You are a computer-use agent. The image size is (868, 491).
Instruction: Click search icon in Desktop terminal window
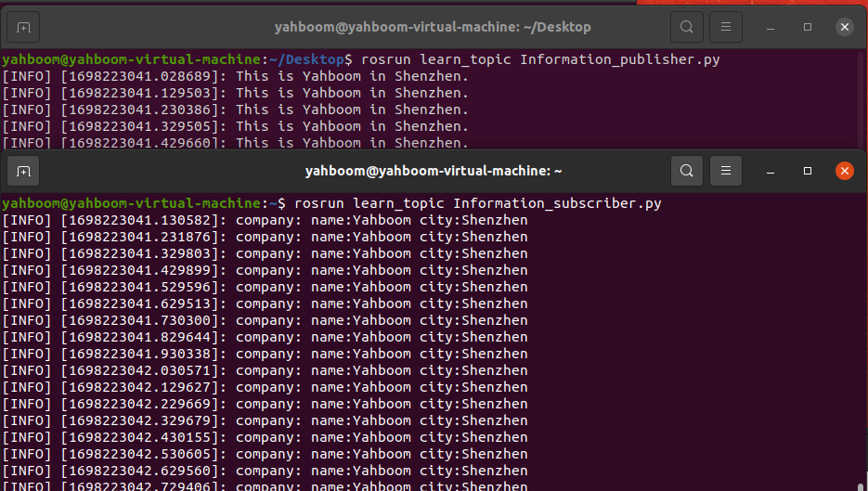click(686, 27)
